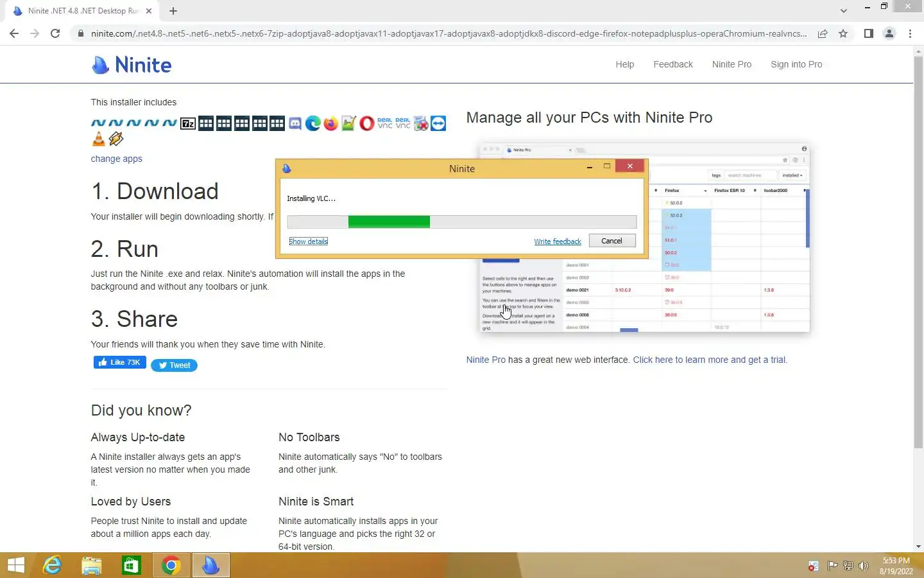
Task: Click the Ninite dialog title bar icon
Action: tap(287, 168)
